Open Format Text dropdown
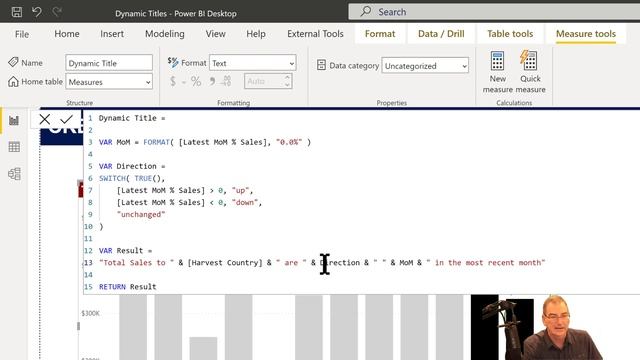This screenshot has width=640, height=360. click(x=253, y=63)
